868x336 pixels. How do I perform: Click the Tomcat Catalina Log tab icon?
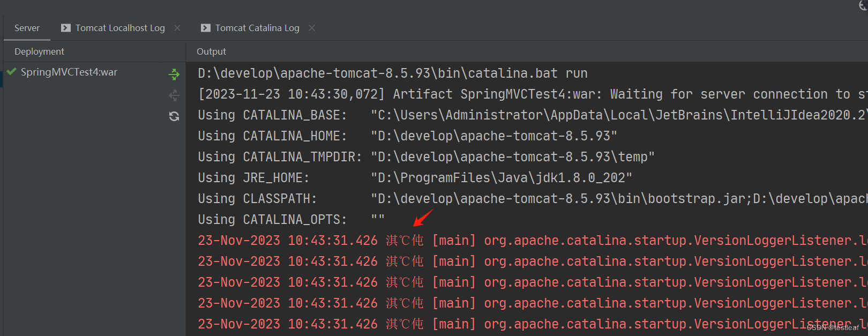coord(206,28)
